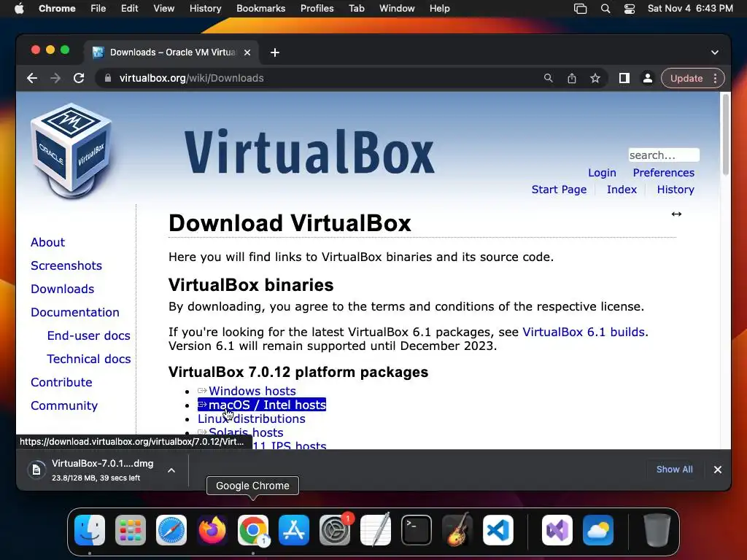Open Launchpad from the Dock

131,530
